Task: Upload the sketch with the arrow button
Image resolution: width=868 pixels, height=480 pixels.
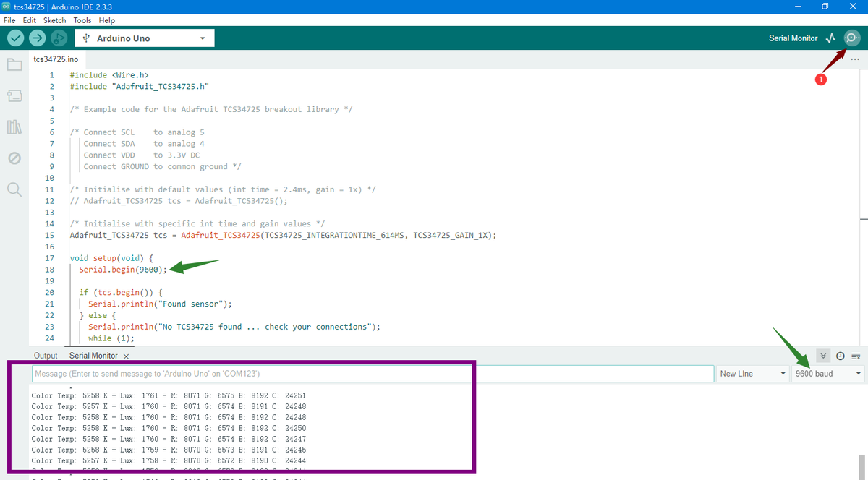Action: point(38,38)
